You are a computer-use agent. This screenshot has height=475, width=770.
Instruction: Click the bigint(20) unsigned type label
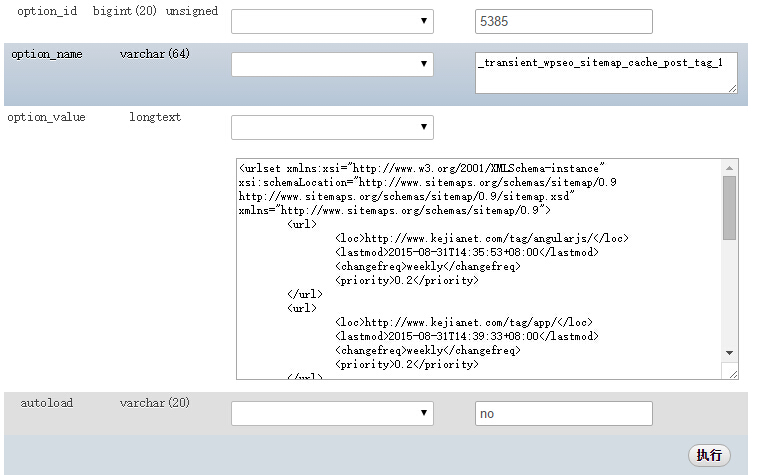click(155, 10)
